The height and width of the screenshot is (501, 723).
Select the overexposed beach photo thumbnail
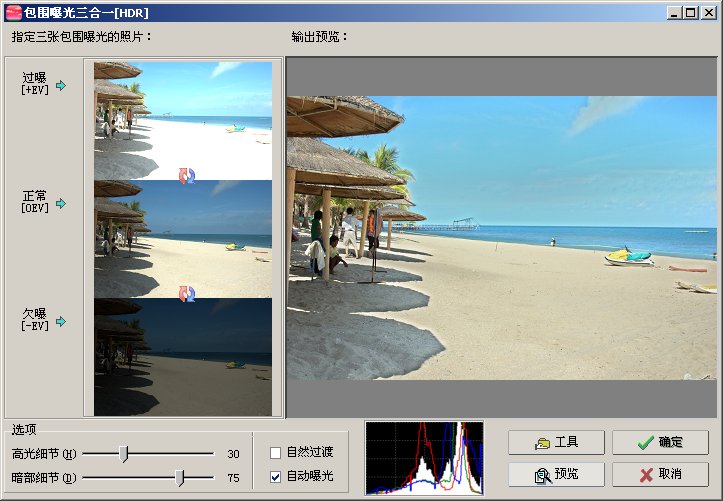(183, 121)
